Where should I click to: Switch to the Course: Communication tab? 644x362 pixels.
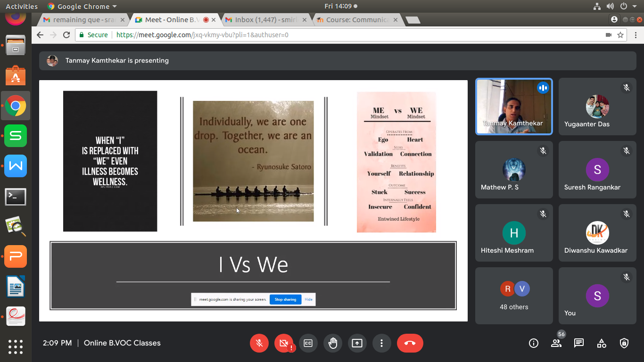coord(357,20)
